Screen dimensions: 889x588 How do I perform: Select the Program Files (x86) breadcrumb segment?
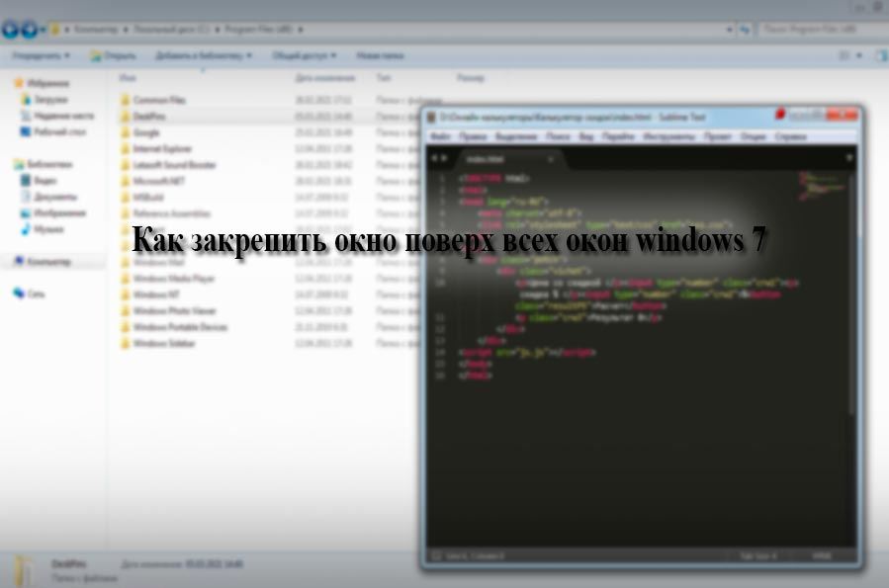258,29
